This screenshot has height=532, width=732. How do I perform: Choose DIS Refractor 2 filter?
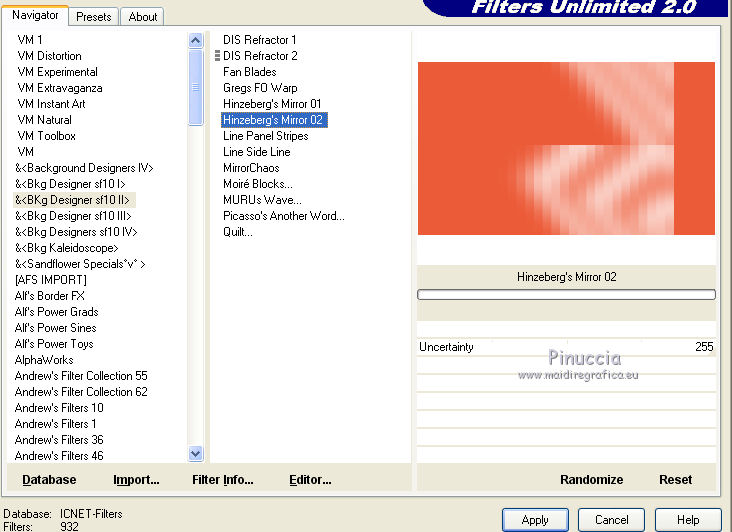pos(260,56)
